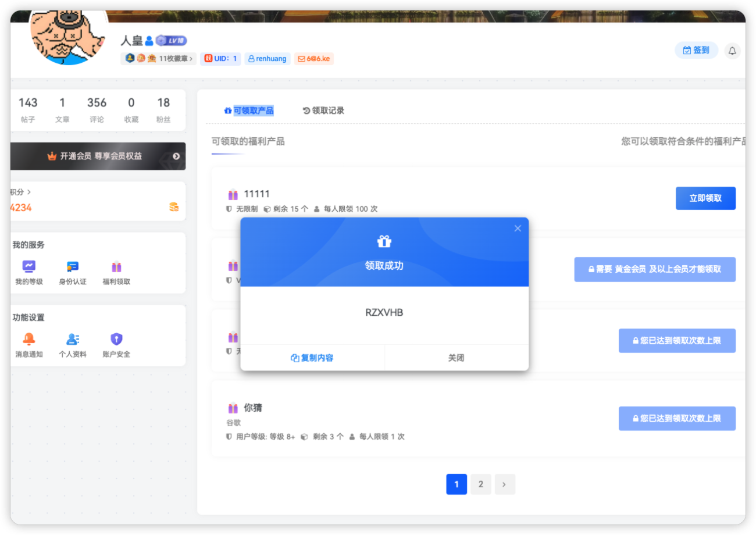This screenshot has height=535, width=756.
Task: Open 账户安全 shield icon
Action: point(116,340)
